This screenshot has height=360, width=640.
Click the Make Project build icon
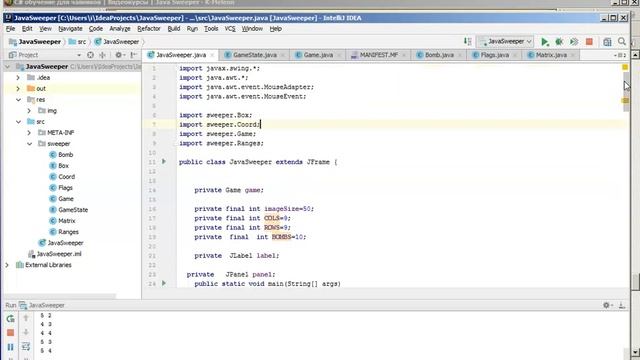coord(468,42)
